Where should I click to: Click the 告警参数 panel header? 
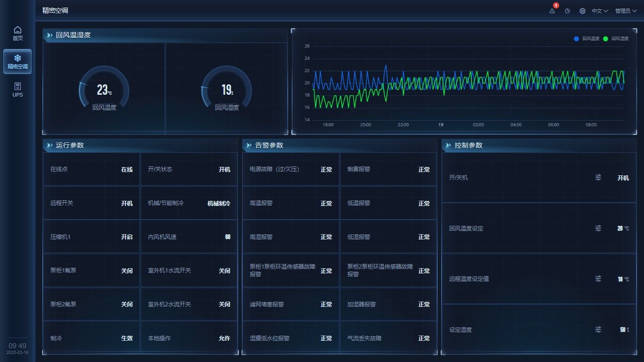[x=269, y=145]
